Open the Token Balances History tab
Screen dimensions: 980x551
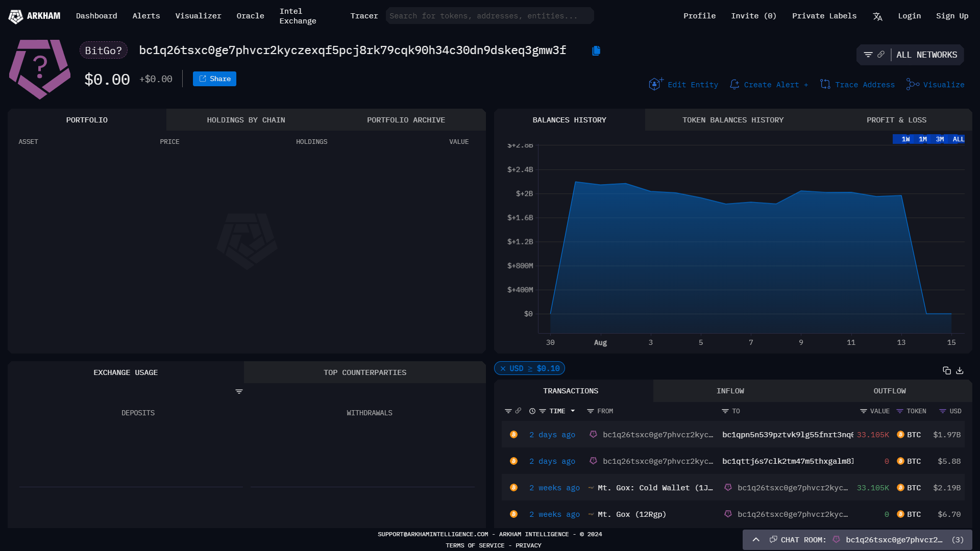733,120
